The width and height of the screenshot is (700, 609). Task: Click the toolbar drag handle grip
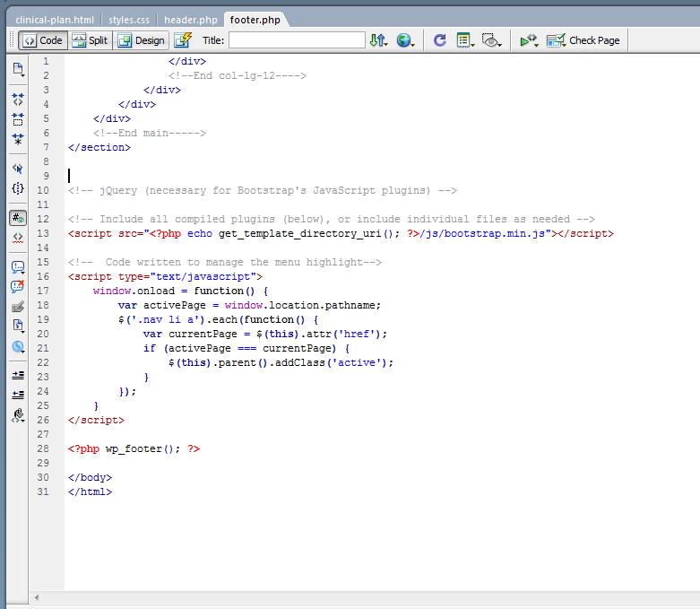click(x=13, y=40)
